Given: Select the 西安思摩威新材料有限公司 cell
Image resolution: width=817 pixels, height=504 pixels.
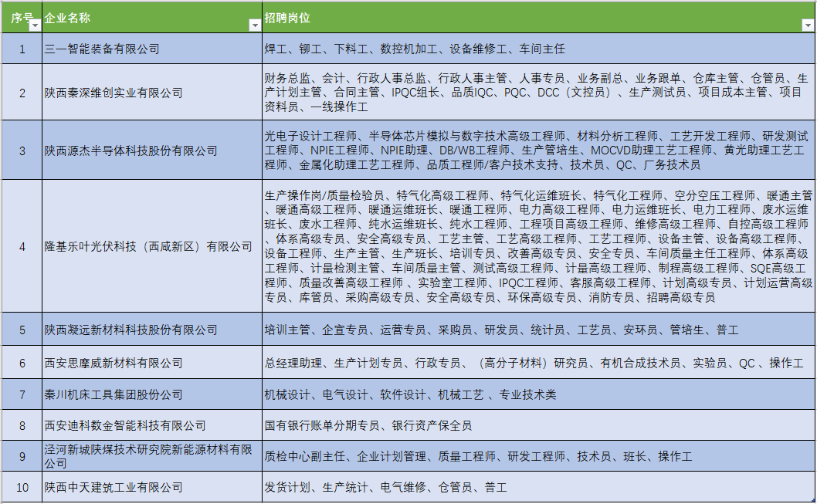Looking at the screenshot, I should click(x=152, y=363).
